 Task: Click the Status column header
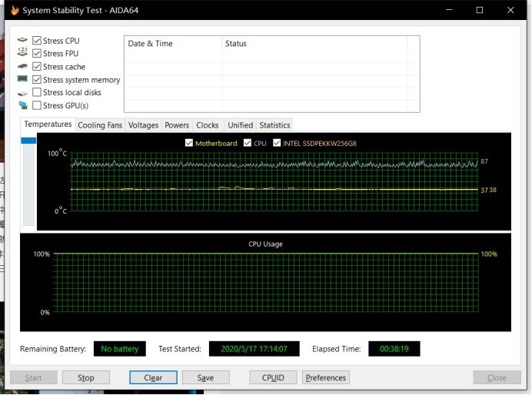click(314, 44)
